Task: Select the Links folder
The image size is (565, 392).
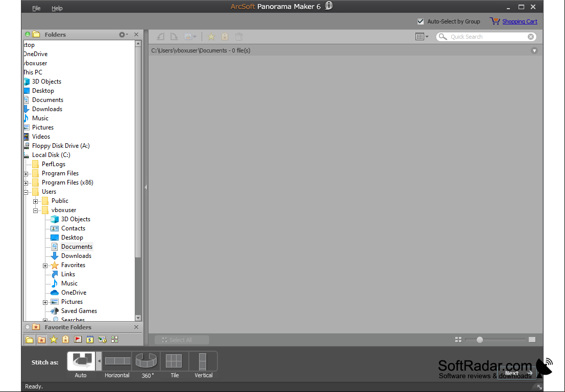Action: click(x=68, y=274)
